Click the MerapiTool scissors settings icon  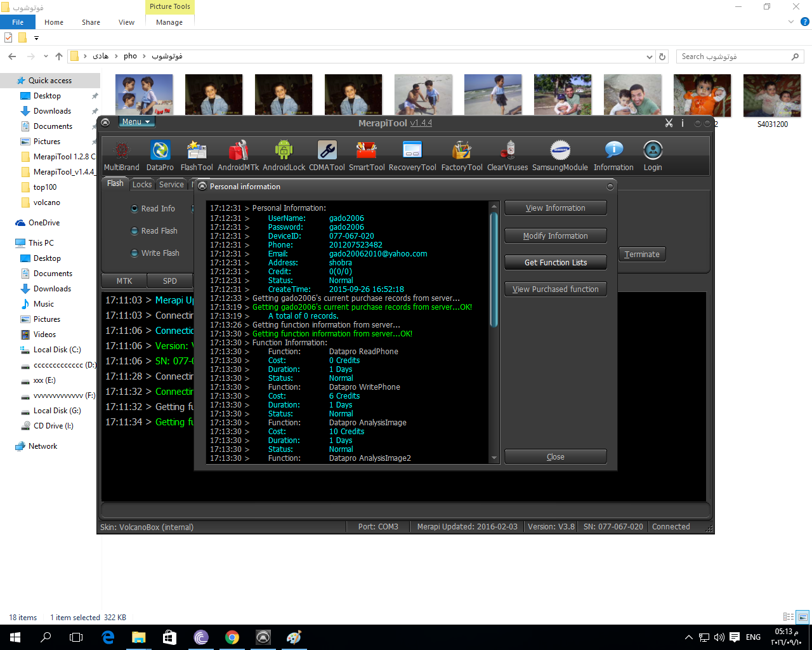click(669, 123)
